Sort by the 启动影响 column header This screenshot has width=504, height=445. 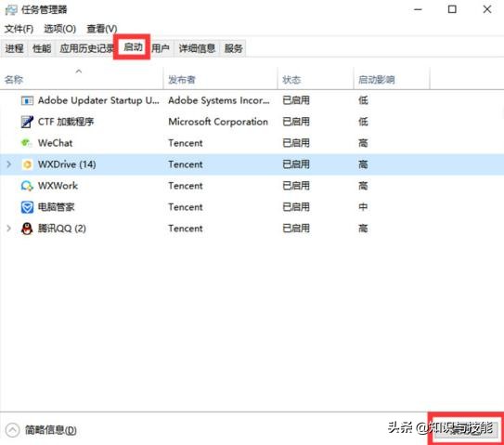point(392,79)
